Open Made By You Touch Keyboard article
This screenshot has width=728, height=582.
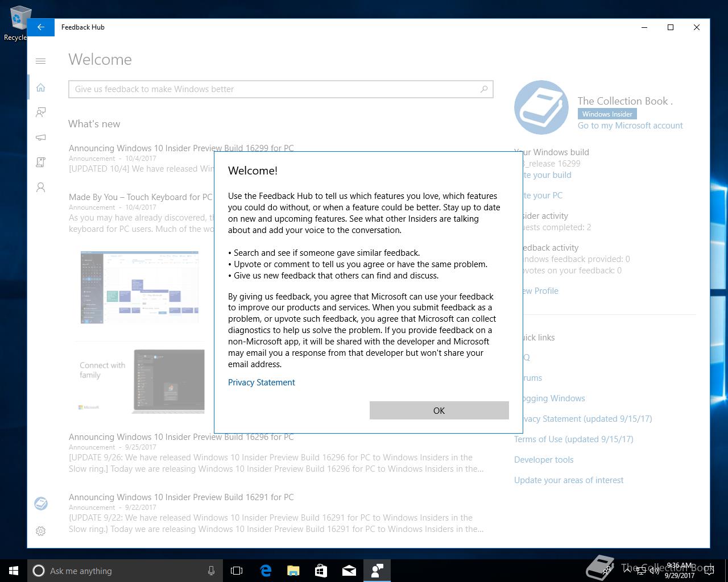click(140, 197)
